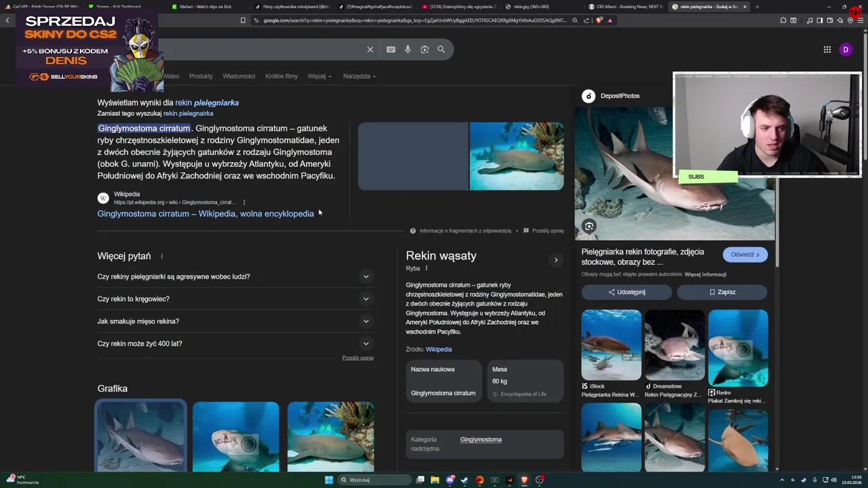Bookmark this page from the address bar
Viewport: 868px width, 488px height.
243,20
